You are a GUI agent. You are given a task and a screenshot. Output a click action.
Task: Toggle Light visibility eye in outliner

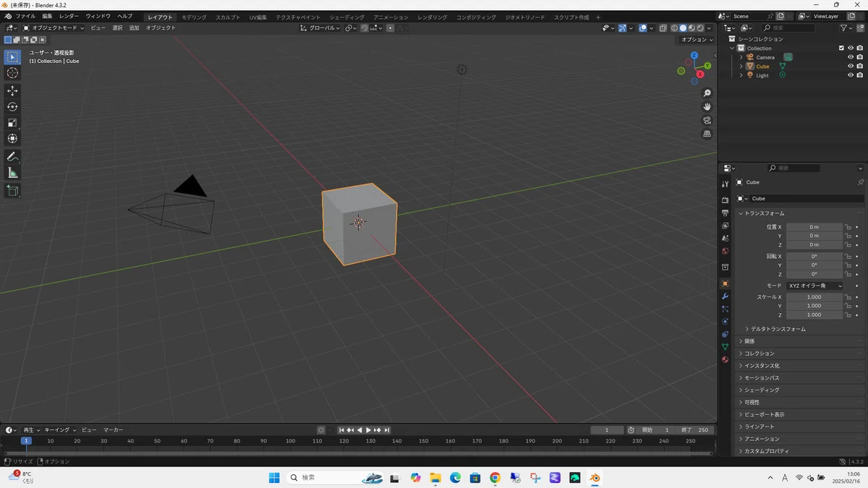pos(851,75)
